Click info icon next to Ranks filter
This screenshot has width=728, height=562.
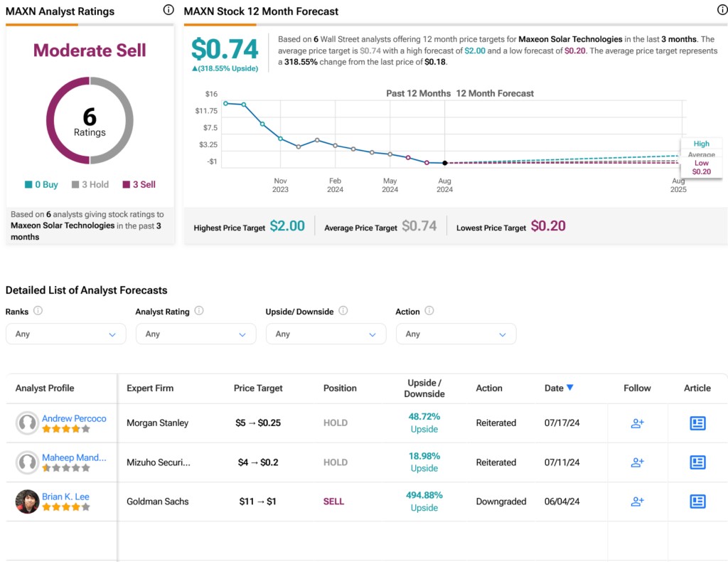click(38, 311)
